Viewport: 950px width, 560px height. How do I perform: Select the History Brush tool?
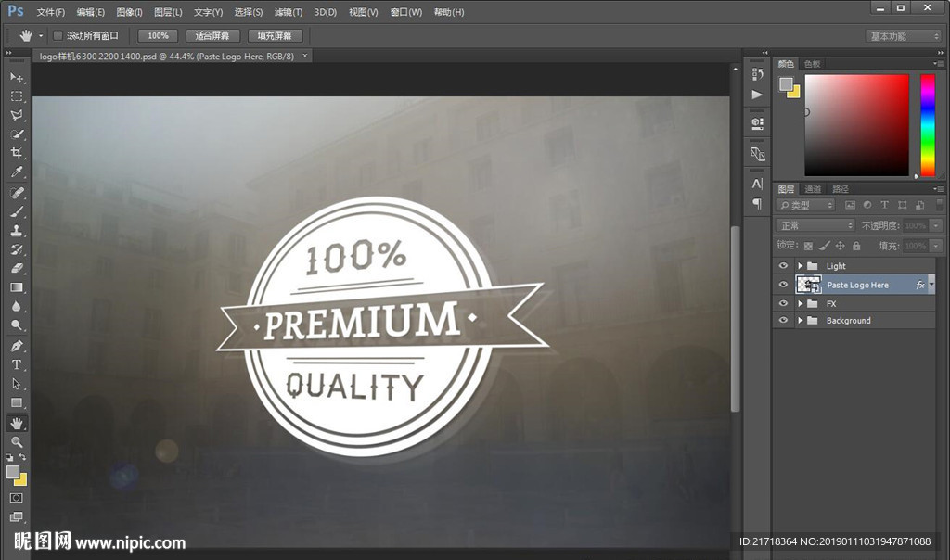tap(17, 248)
